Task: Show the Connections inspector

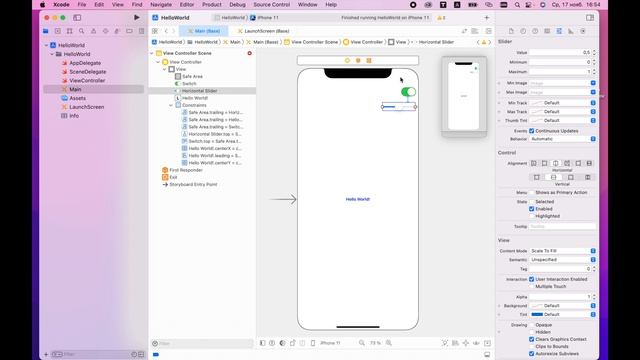Action: click(x=583, y=31)
